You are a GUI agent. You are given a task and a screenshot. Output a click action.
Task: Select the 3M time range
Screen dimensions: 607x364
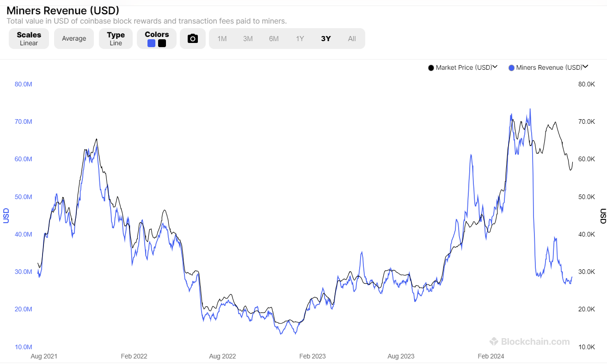pos(248,38)
